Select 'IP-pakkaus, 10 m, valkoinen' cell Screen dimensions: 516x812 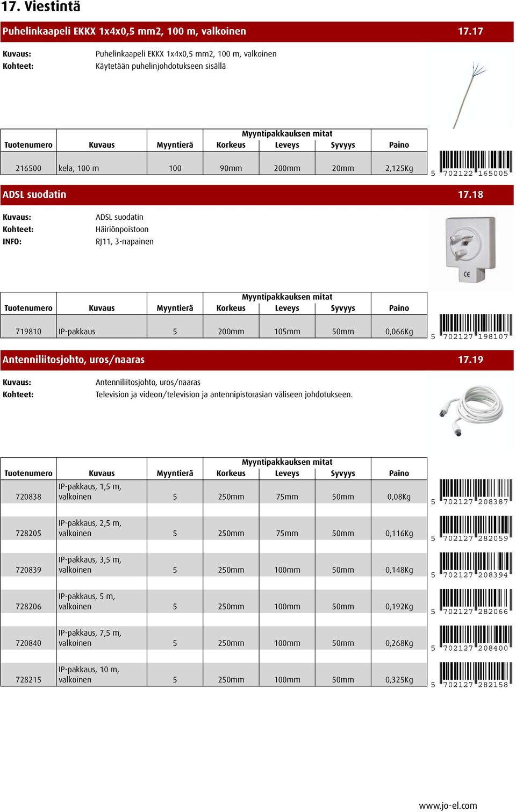[89, 674]
